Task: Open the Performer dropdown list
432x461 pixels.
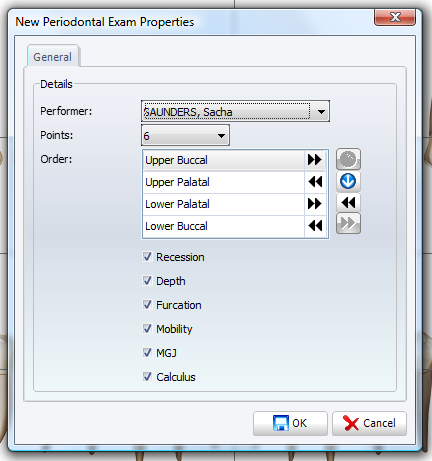Action: pos(321,112)
